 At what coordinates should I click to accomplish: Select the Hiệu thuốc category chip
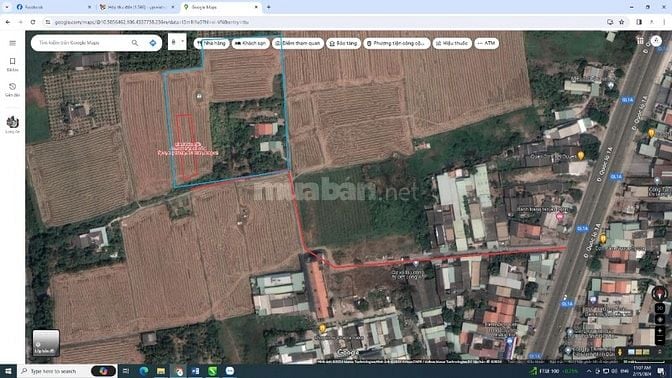point(452,43)
